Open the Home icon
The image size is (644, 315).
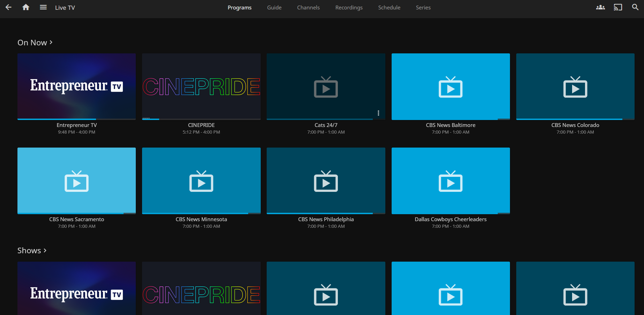(x=26, y=7)
